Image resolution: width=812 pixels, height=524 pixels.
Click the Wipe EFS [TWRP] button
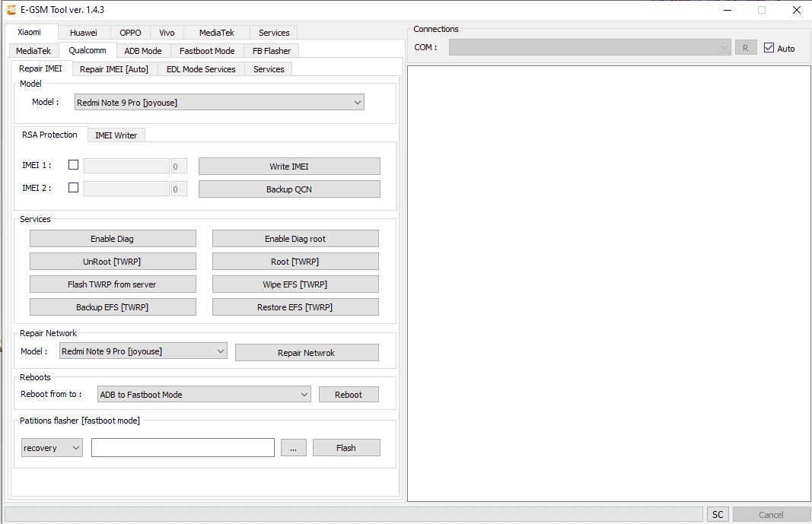click(x=295, y=284)
